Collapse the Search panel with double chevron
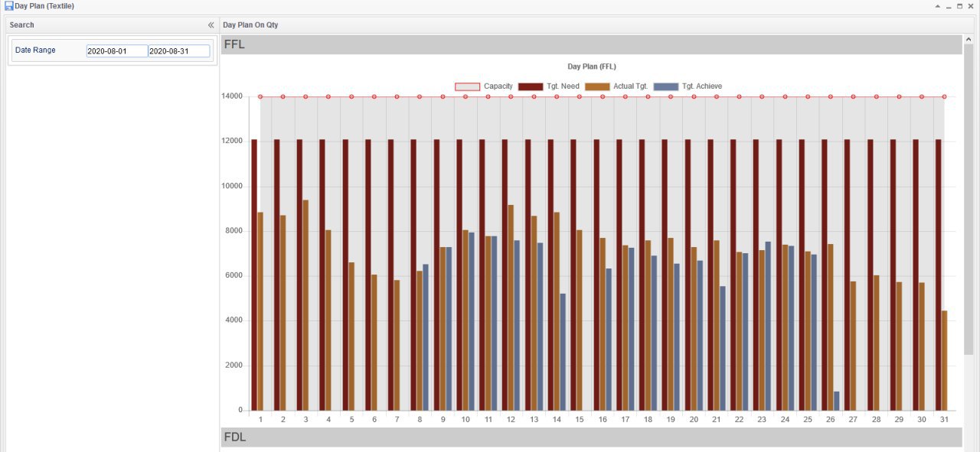This screenshot has height=452, width=980. [211, 25]
